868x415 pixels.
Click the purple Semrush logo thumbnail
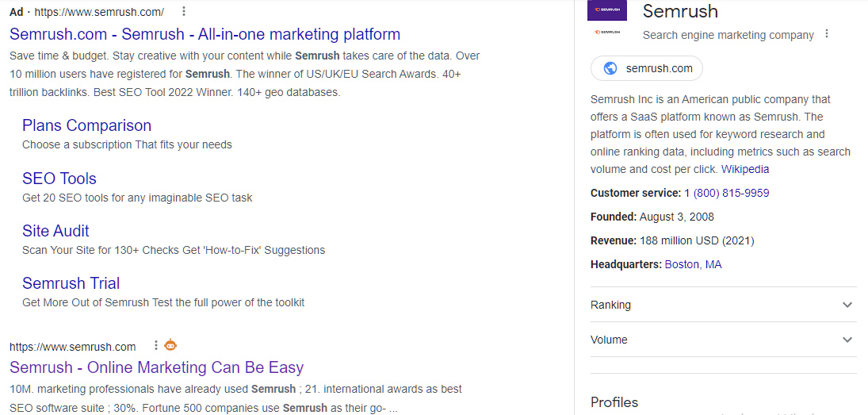point(606,10)
